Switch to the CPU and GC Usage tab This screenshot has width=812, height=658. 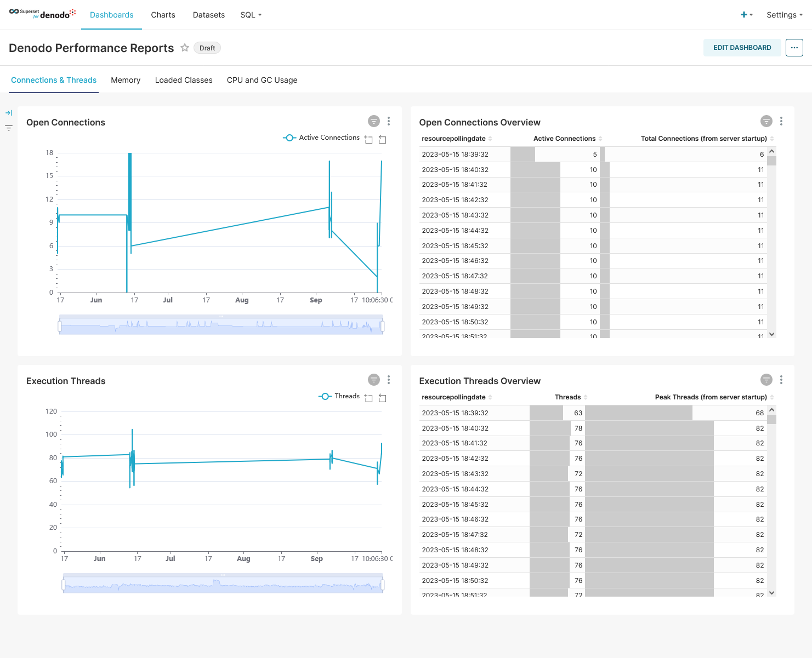(262, 80)
